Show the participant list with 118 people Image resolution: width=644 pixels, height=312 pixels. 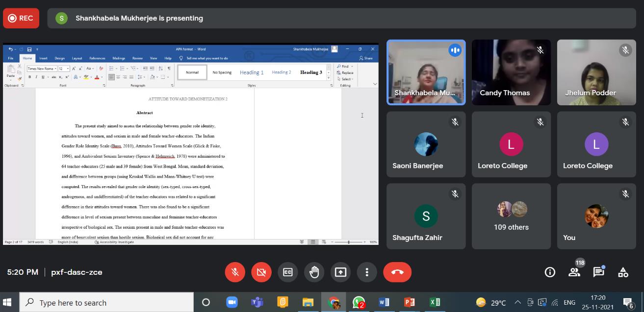tap(574, 272)
